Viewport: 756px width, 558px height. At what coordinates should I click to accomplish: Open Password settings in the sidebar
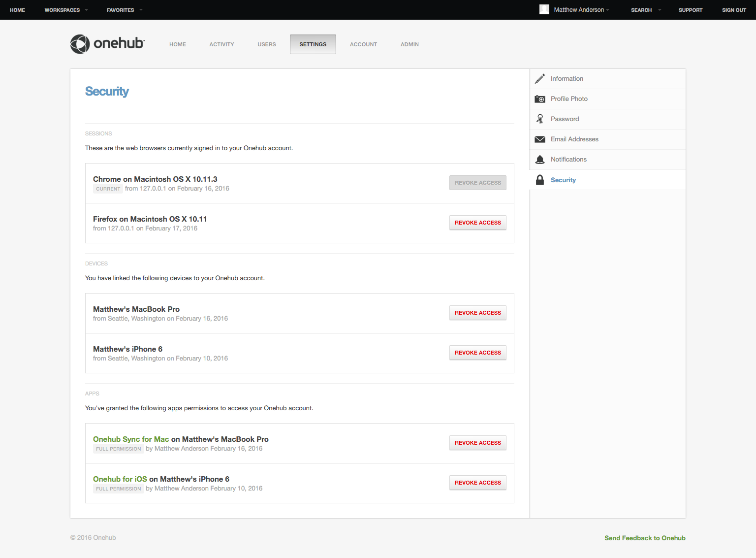click(607, 119)
